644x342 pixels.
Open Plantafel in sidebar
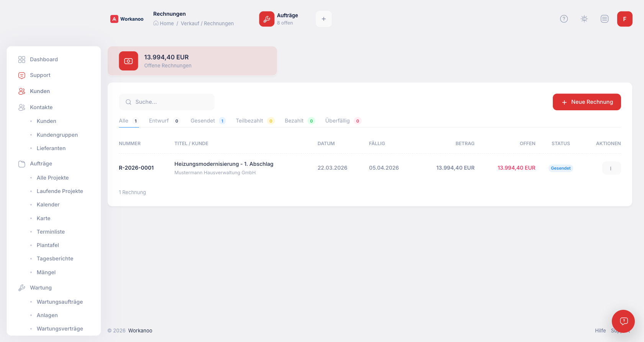[x=48, y=245]
